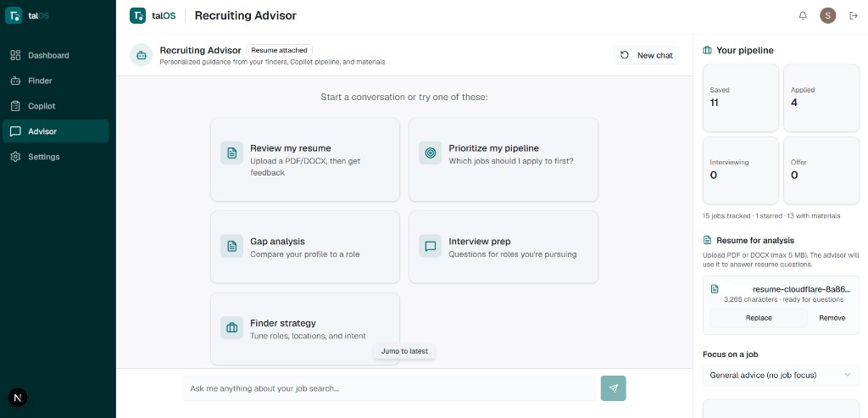The width and height of the screenshot is (868, 418).
Task: Expand the Focus on a job dropdown
Action: tap(781, 375)
